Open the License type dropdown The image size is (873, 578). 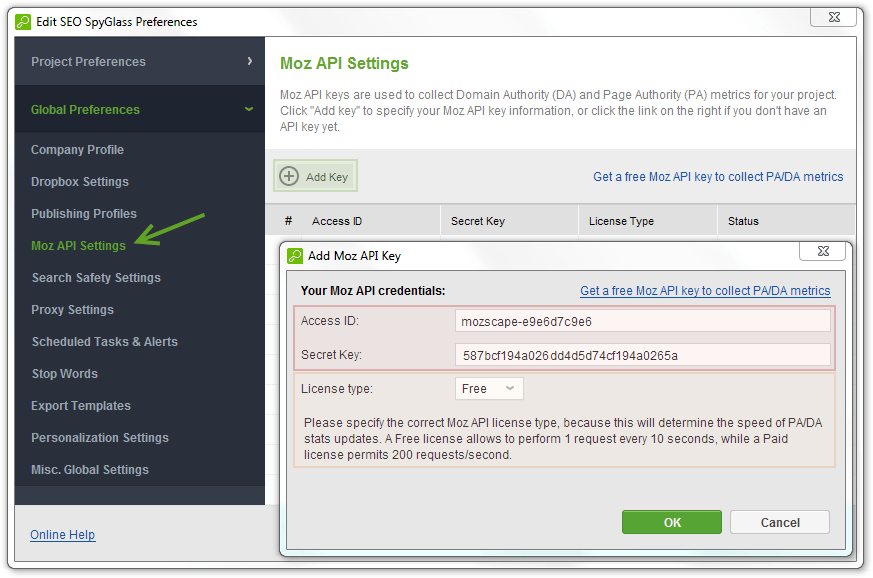pos(489,389)
